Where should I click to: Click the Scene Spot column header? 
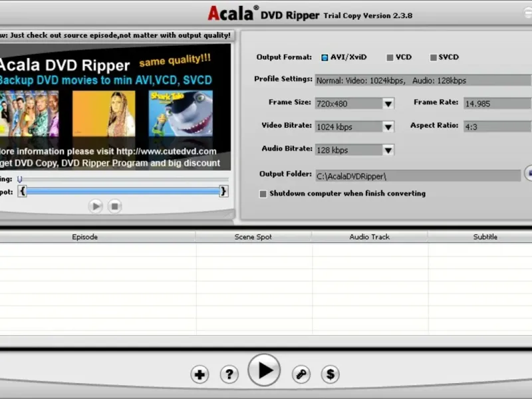[253, 237]
